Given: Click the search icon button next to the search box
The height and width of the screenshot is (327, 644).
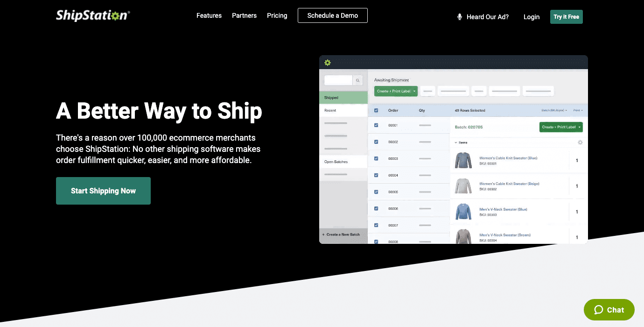Looking at the screenshot, I should [357, 80].
